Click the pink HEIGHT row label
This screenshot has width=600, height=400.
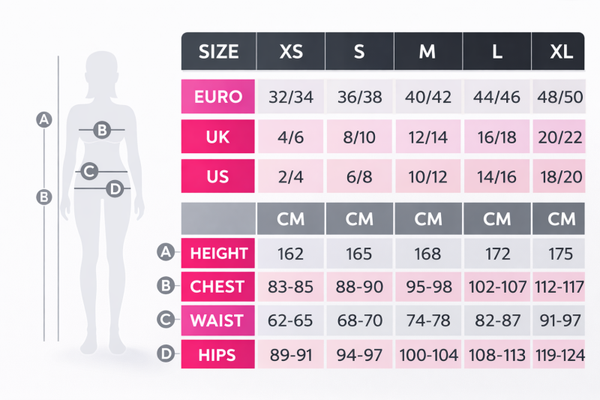(x=218, y=253)
